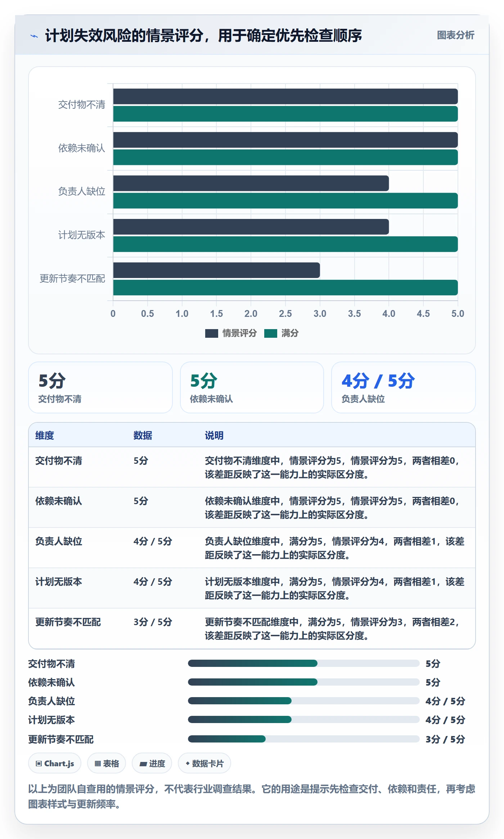Image resolution: width=504 pixels, height=839 pixels.
Task: Click the 表格 tag chip
Action: click(x=107, y=763)
